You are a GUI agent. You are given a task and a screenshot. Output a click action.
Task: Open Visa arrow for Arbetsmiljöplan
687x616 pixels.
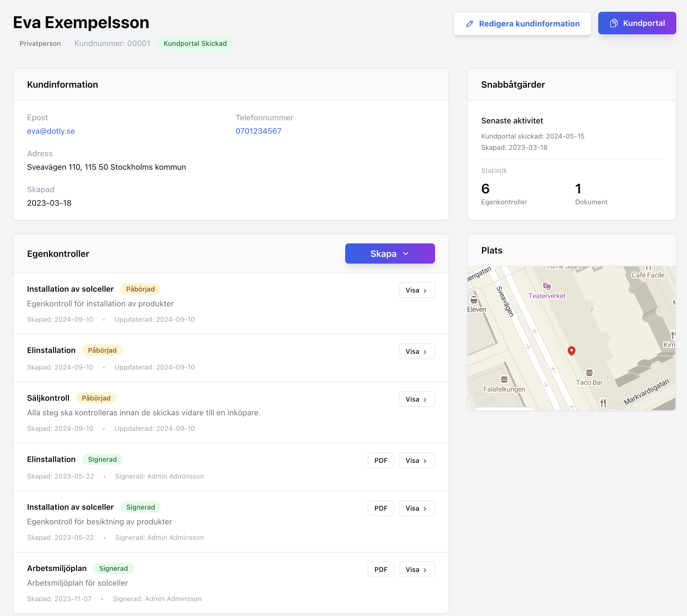pos(425,570)
